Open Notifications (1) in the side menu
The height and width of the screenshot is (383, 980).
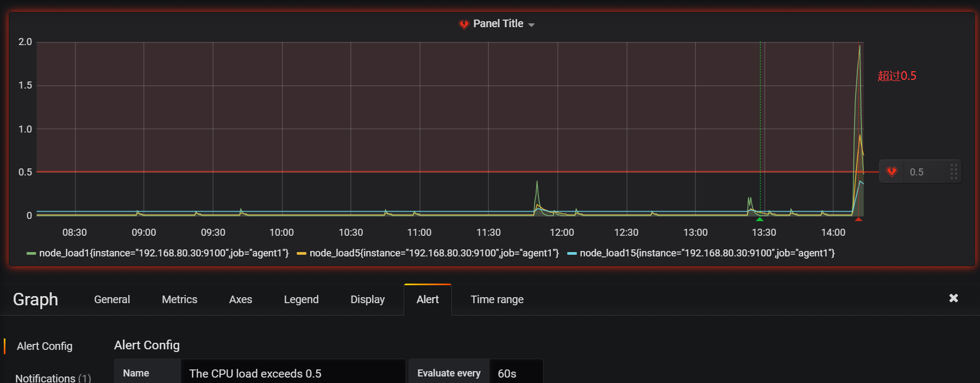pos(53,378)
